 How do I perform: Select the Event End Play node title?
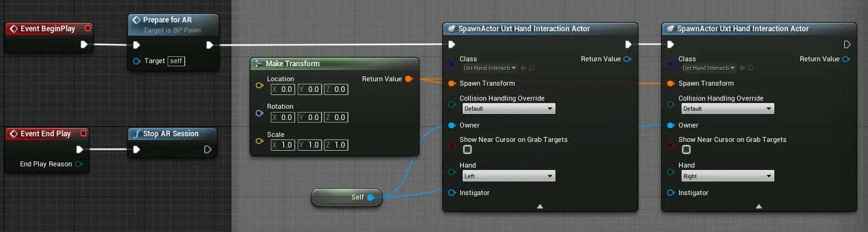coord(46,134)
